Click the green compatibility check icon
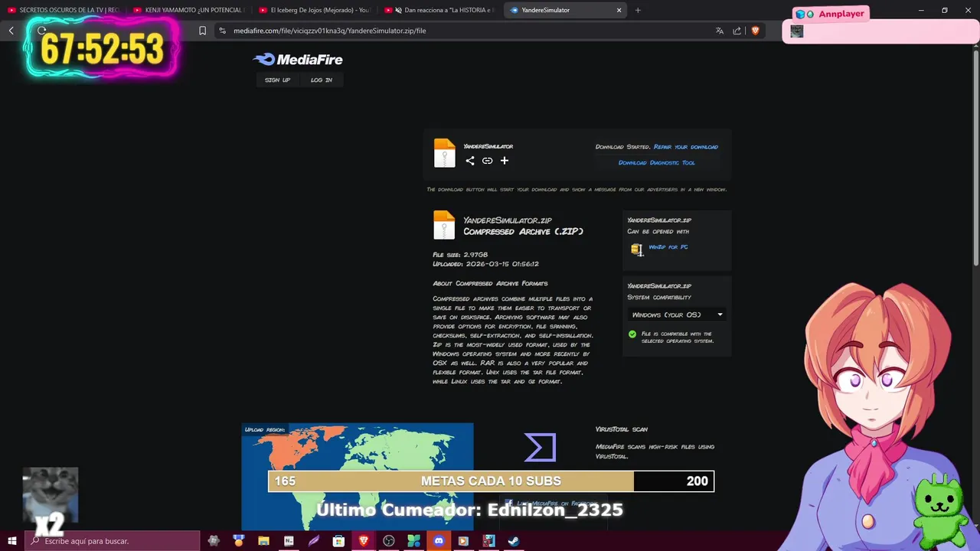The width and height of the screenshot is (980, 551). point(632,334)
